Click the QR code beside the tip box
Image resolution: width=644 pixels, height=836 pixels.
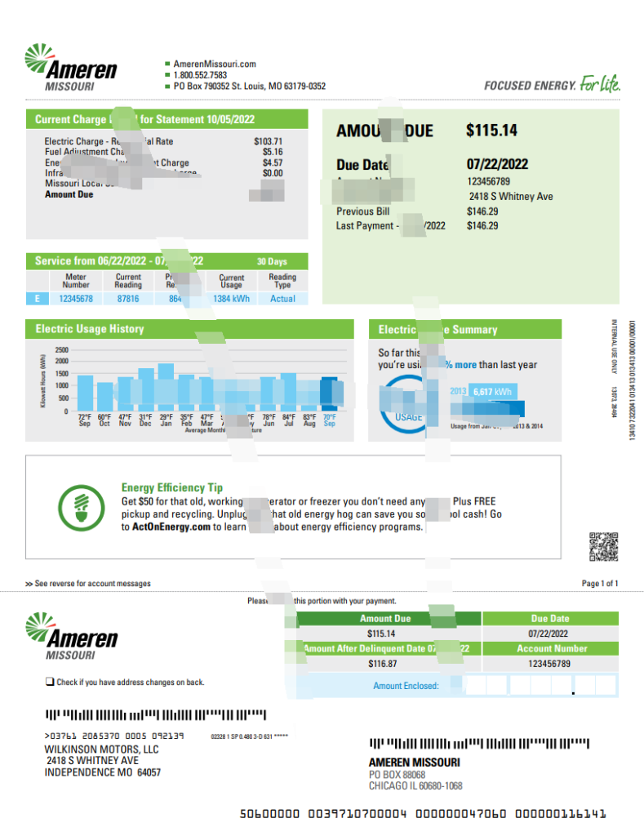pyautogui.click(x=603, y=546)
